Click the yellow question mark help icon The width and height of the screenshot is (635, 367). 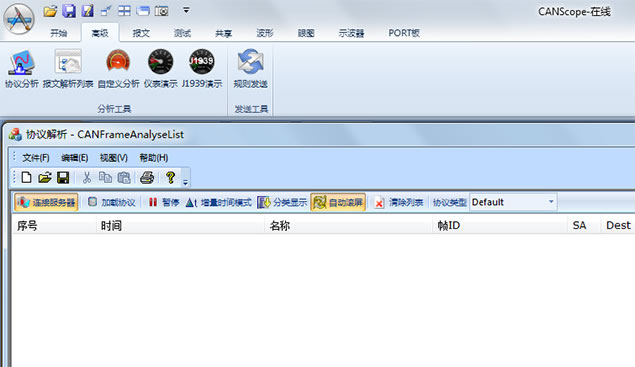pos(170,177)
